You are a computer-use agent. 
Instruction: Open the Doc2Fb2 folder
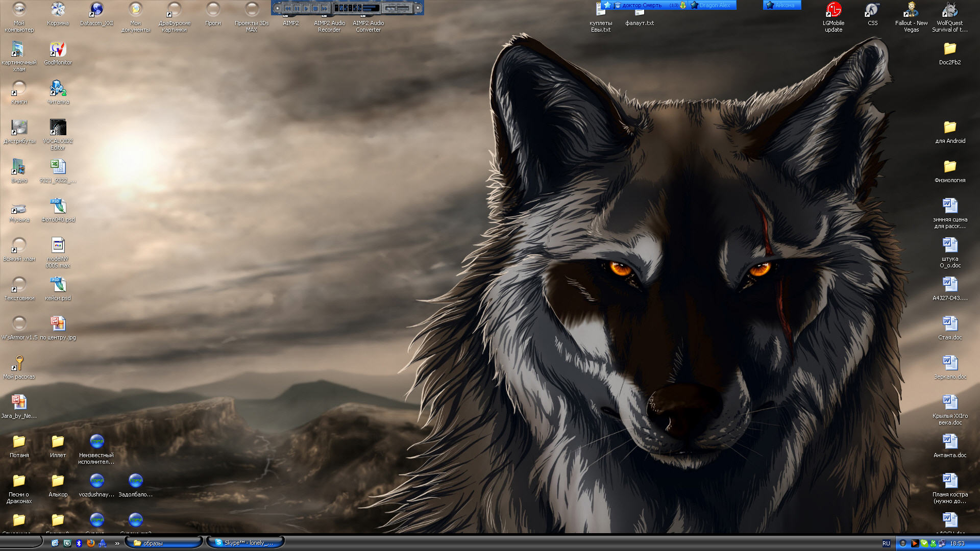click(x=950, y=53)
